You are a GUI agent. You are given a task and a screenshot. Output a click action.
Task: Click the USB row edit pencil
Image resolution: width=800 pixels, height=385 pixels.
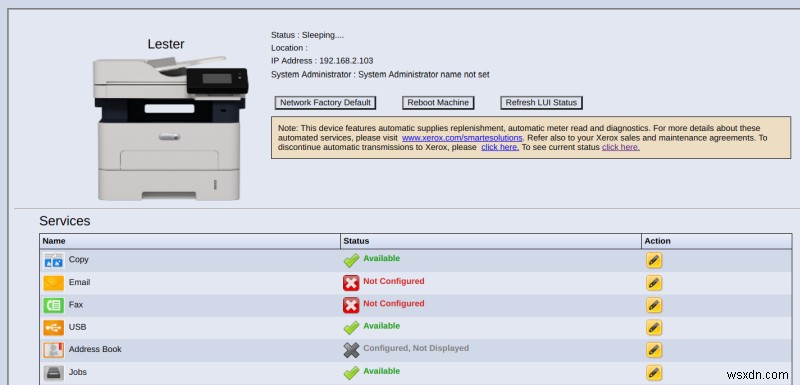click(654, 327)
